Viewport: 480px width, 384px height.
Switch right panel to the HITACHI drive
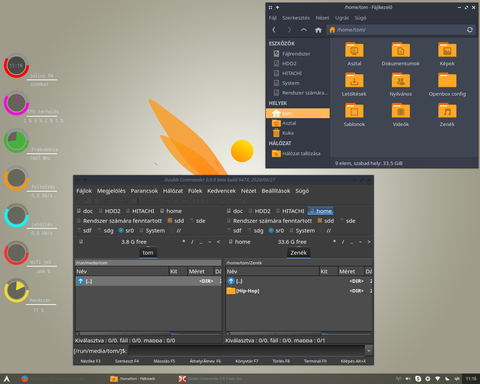pos(290,211)
